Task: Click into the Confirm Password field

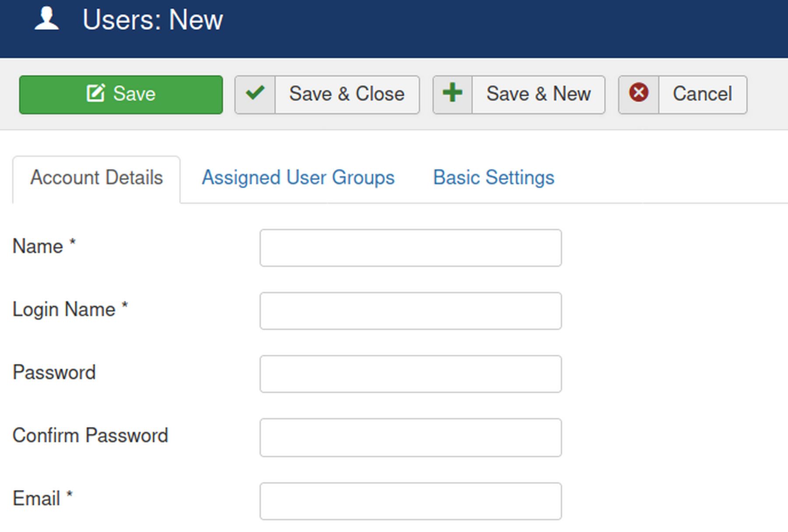Action: click(x=410, y=437)
